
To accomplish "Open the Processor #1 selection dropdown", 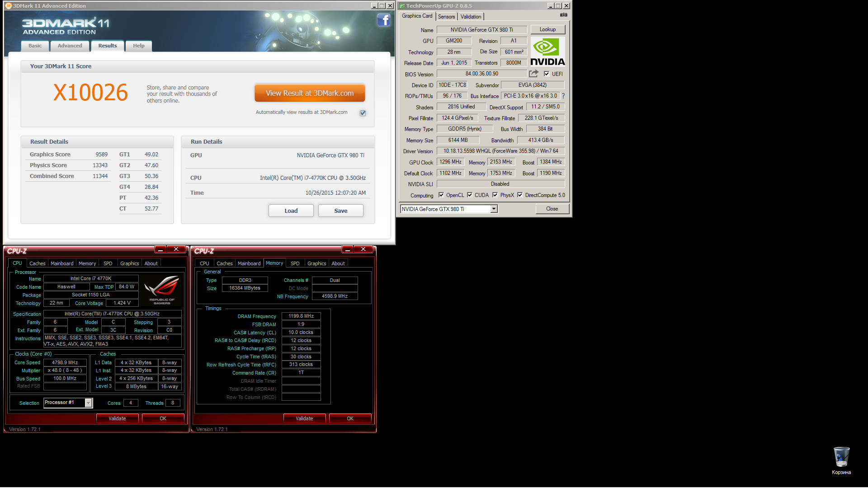I will coord(89,403).
